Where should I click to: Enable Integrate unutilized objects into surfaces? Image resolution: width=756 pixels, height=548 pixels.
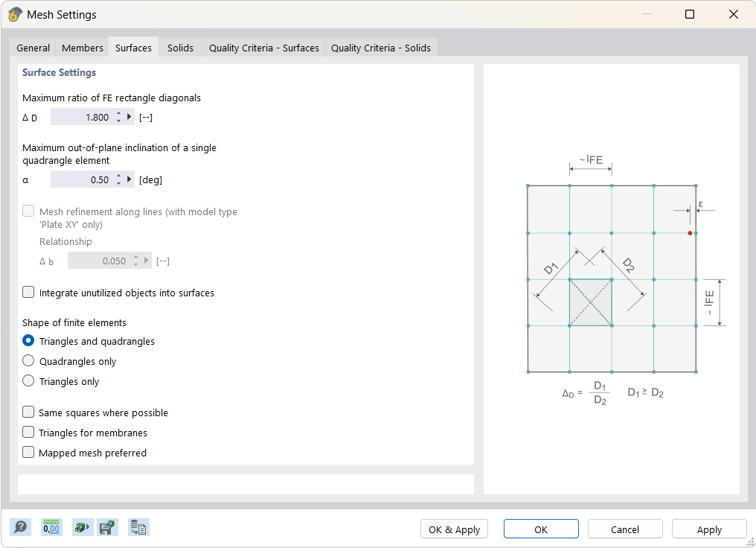[x=28, y=292]
